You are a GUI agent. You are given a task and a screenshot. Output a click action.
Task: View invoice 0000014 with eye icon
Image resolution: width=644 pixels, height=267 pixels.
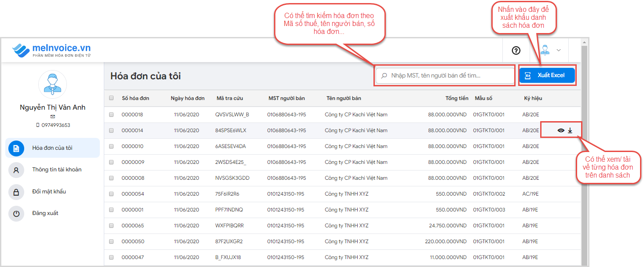[x=560, y=130]
